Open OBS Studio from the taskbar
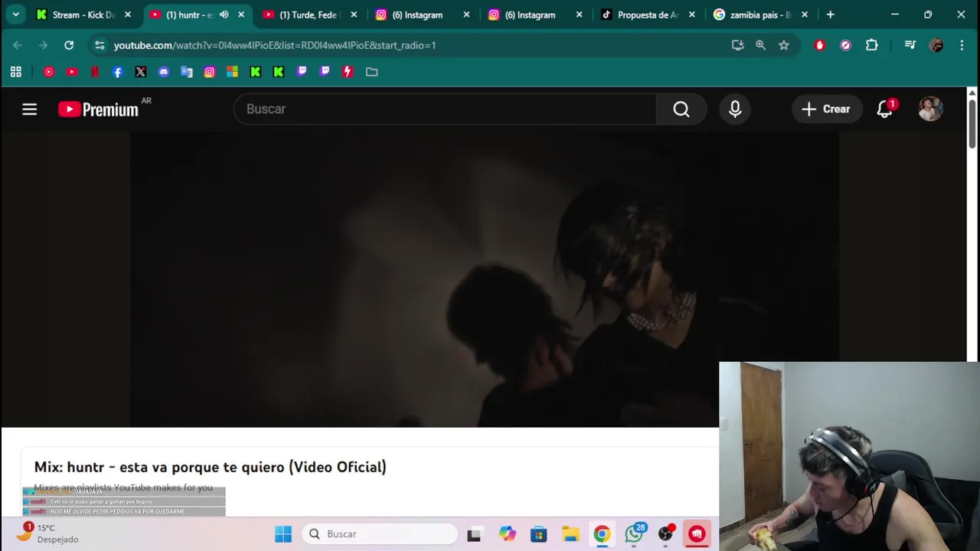Viewport: 980px width, 551px height. pyautogui.click(x=666, y=533)
